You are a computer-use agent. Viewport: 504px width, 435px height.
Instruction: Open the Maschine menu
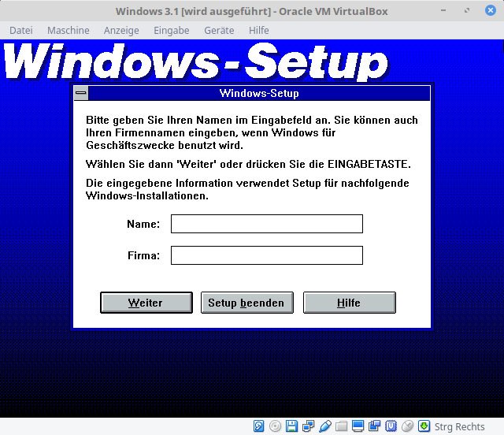tap(69, 30)
